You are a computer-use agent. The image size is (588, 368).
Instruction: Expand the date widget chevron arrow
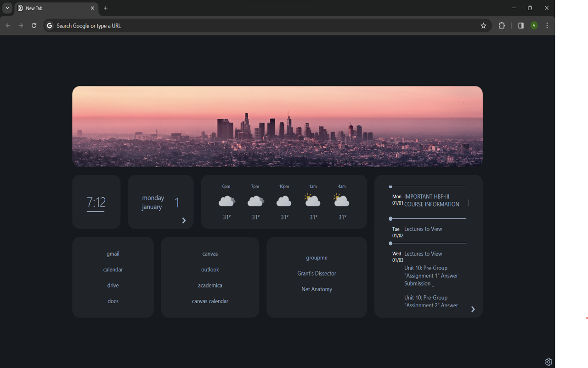pos(184,220)
